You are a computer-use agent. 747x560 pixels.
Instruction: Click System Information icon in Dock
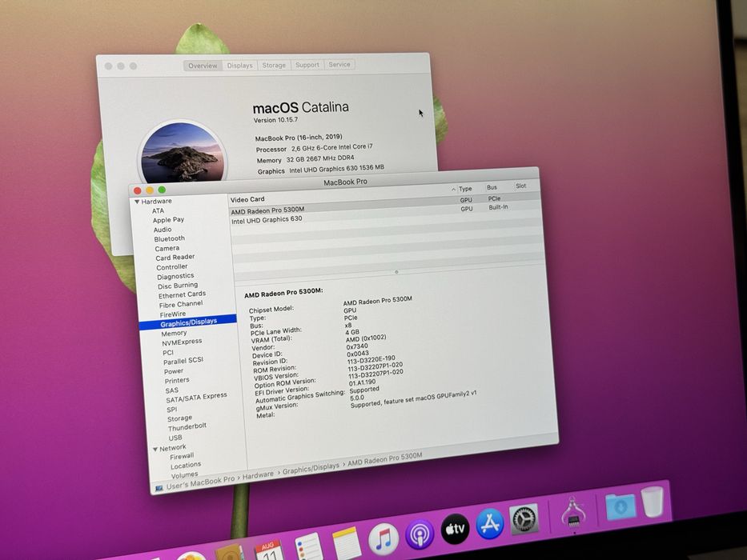[573, 511]
